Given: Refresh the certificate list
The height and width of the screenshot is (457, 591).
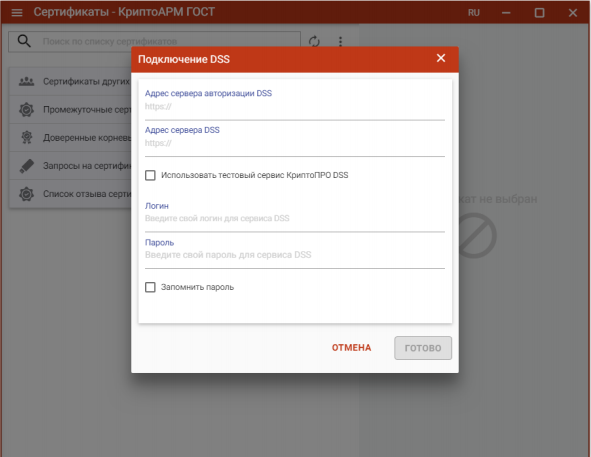Looking at the screenshot, I should tap(314, 41).
